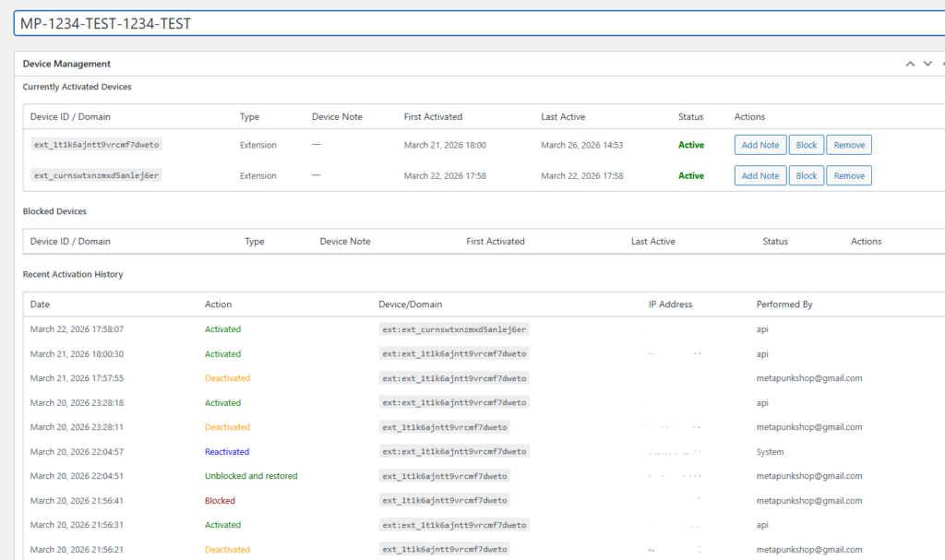Click the IP Address column header
Viewport: 945px width, 560px height.
click(x=670, y=304)
